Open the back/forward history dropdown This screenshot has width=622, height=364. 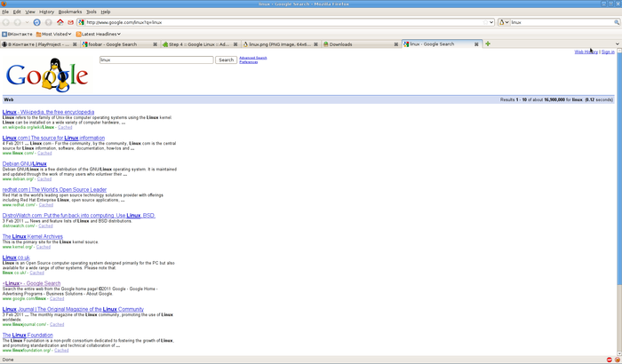(27, 22)
